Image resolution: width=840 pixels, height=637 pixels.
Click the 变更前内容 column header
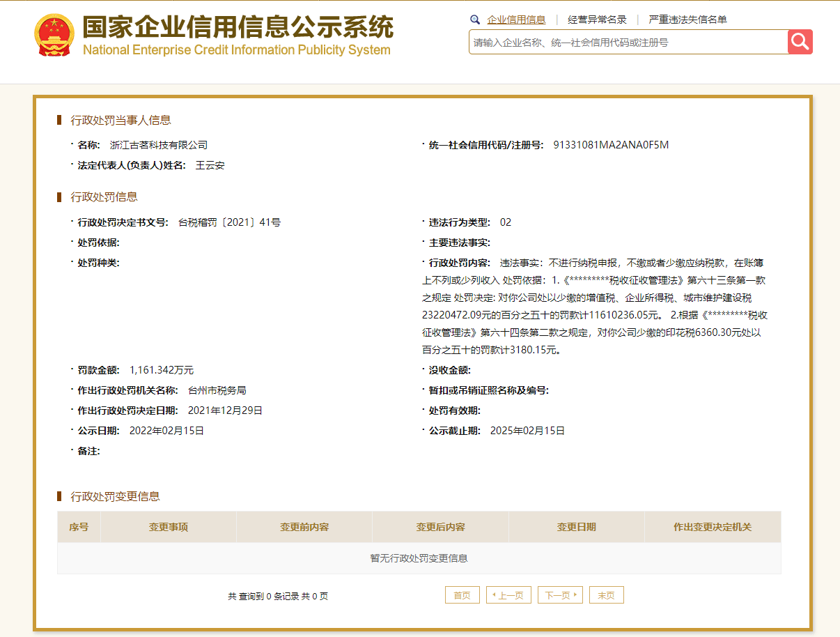click(x=304, y=527)
